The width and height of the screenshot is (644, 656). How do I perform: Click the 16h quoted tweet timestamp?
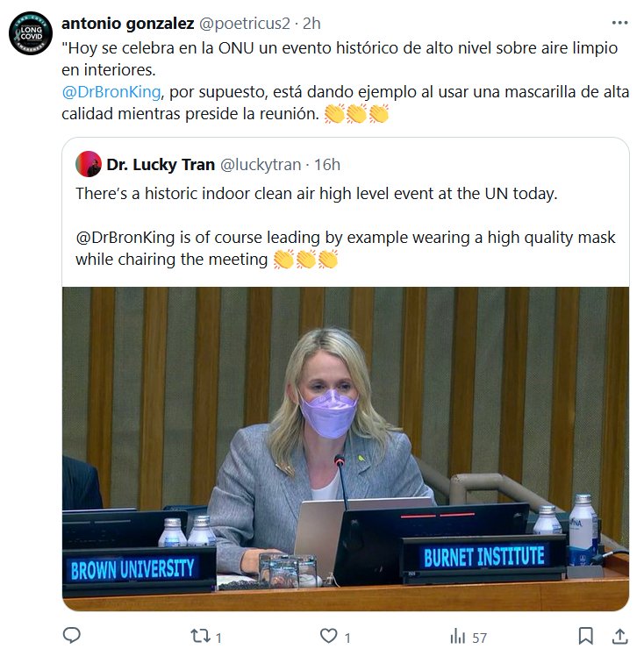(327, 165)
